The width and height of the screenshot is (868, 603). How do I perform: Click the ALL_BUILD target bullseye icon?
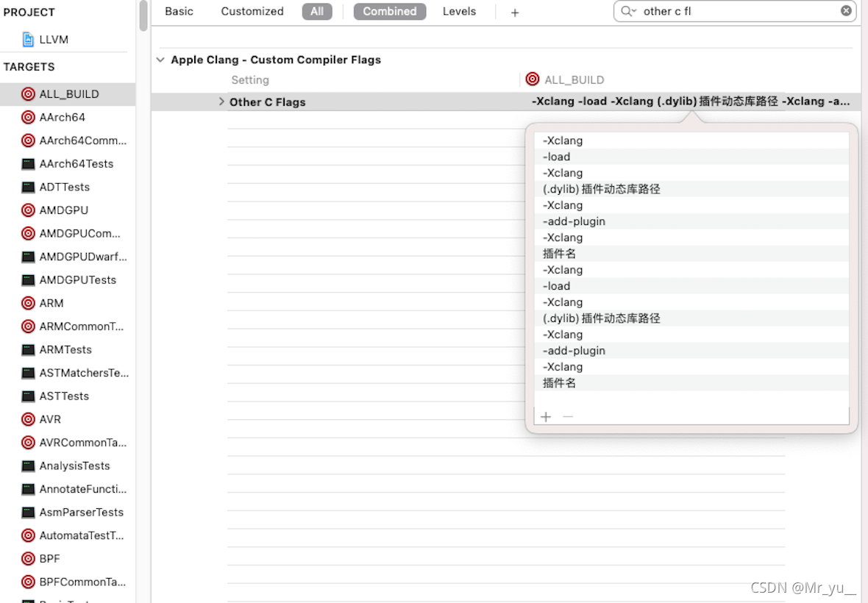point(28,94)
